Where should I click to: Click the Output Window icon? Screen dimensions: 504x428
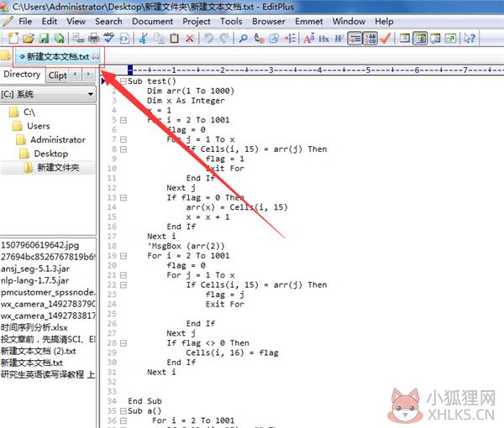[x=435, y=39]
